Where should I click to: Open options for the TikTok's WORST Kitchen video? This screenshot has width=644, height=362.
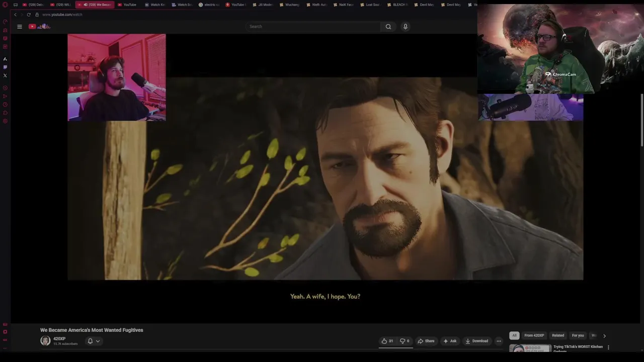click(x=608, y=347)
